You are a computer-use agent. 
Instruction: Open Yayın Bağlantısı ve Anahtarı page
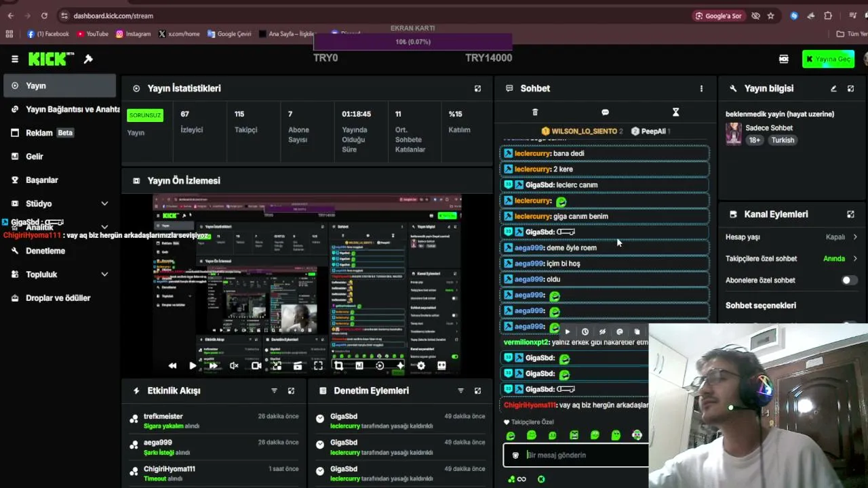(x=65, y=109)
